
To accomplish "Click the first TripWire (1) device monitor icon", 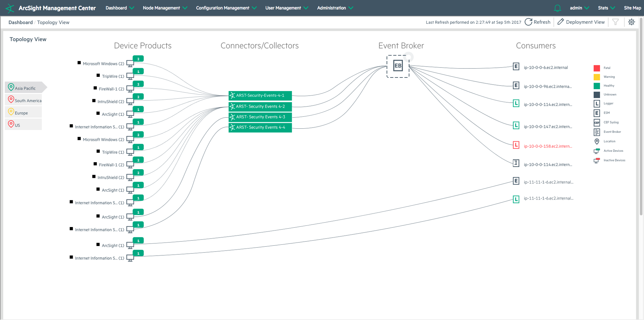I will point(130,76).
